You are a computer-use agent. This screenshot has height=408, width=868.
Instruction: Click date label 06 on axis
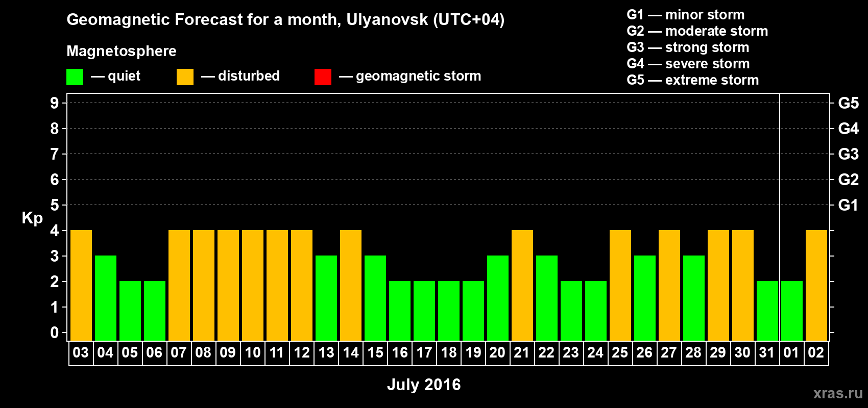154,353
